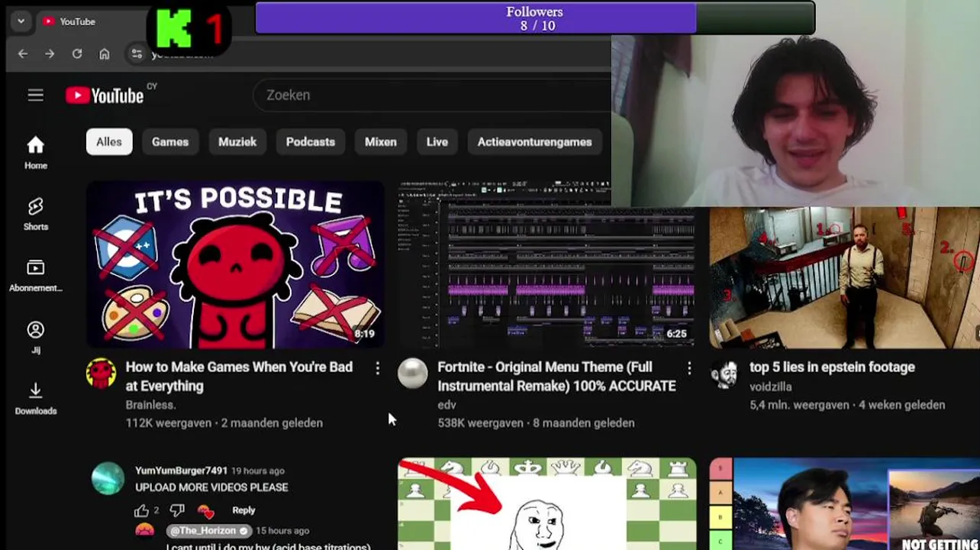980x550 pixels.
Task: Open Abonnementen in the sidebar
Action: (x=36, y=276)
